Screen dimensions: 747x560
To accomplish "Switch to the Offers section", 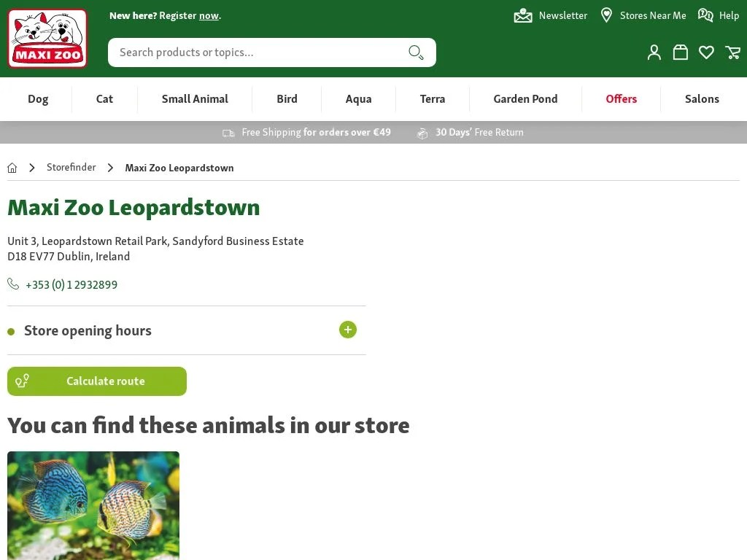I will [621, 98].
